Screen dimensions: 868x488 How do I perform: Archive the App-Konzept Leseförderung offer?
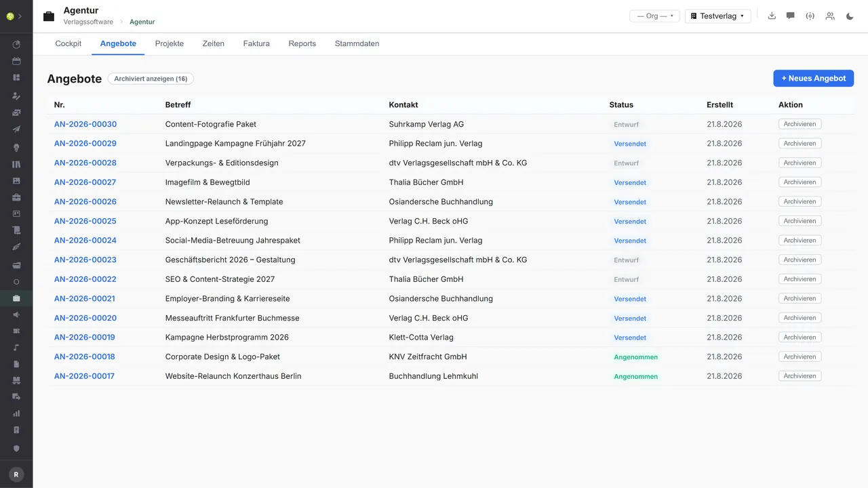pyautogui.click(x=800, y=221)
